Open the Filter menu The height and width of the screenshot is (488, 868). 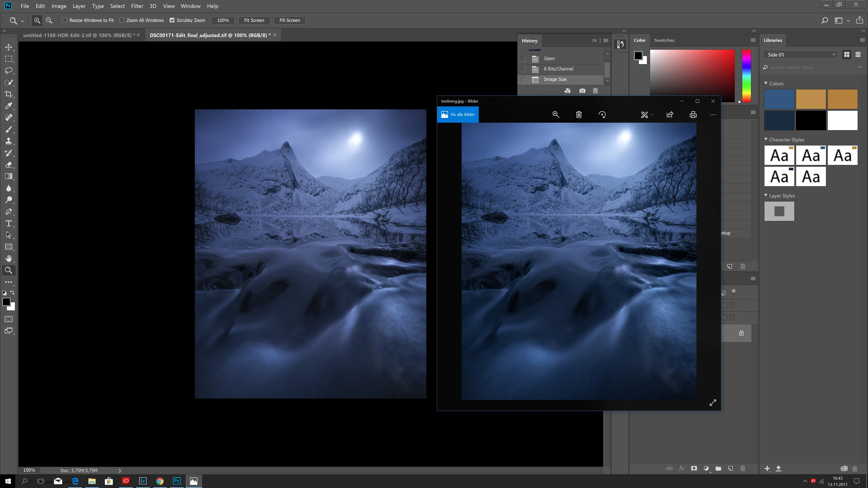[x=137, y=6]
